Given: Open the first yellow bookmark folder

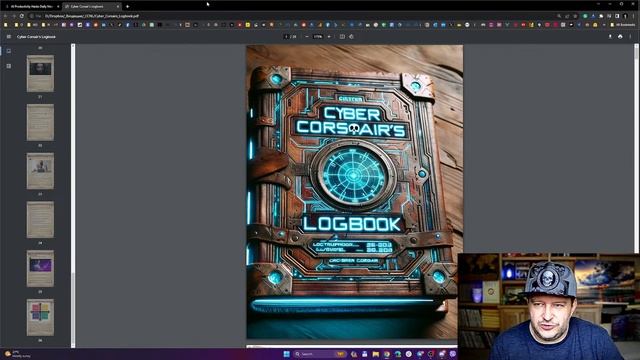Looking at the screenshot, I should coord(6,25).
